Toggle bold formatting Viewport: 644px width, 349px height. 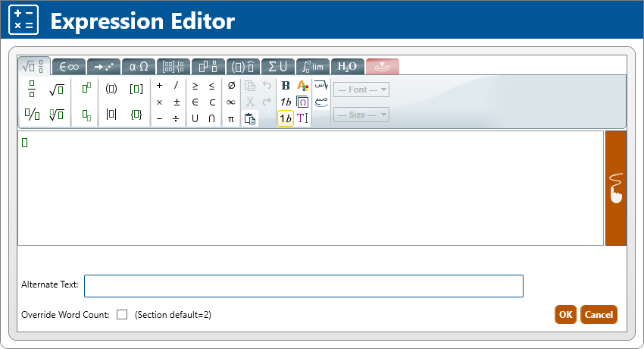pyautogui.click(x=286, y=86)
